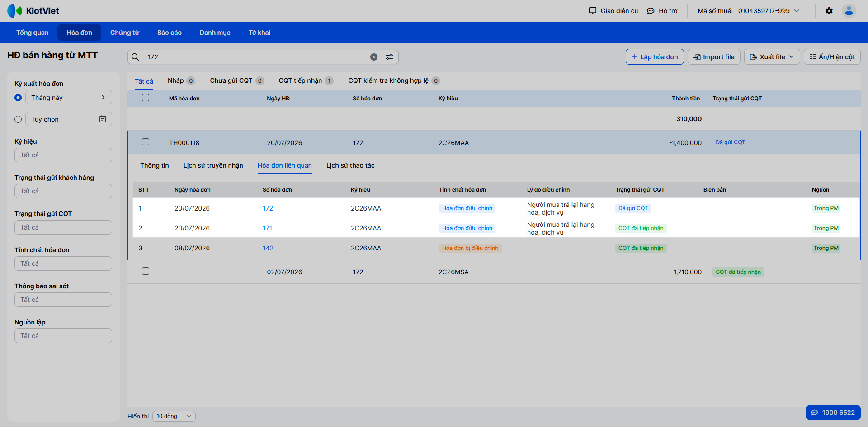This screenshot has width=868, height=427.
Task: Switch to the Lịch sử truyền nhận tab
Action: pos(213,165)
